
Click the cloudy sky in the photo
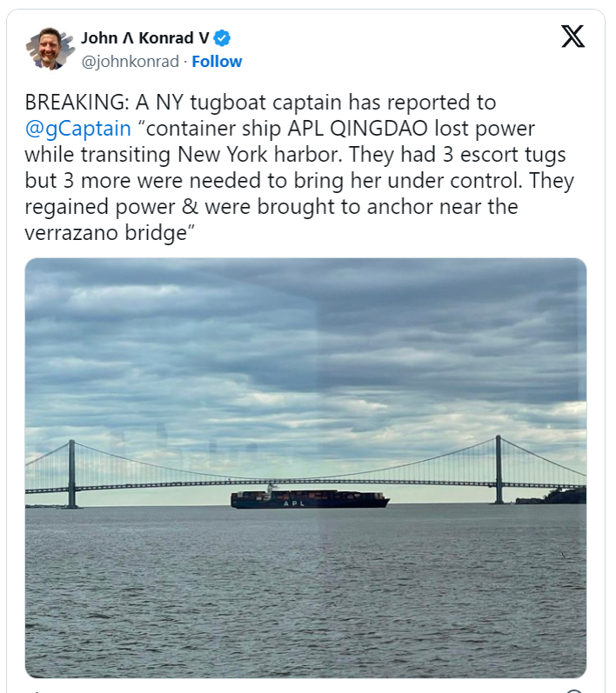tap(305, 348)
